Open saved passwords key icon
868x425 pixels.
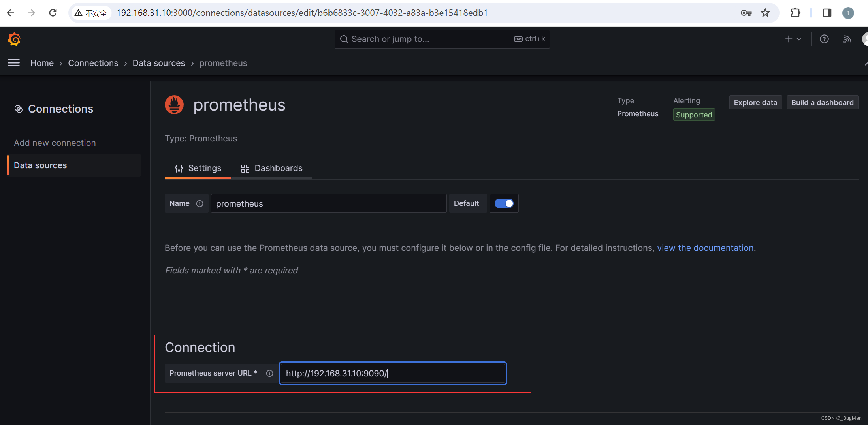click(x=746, y=13)
